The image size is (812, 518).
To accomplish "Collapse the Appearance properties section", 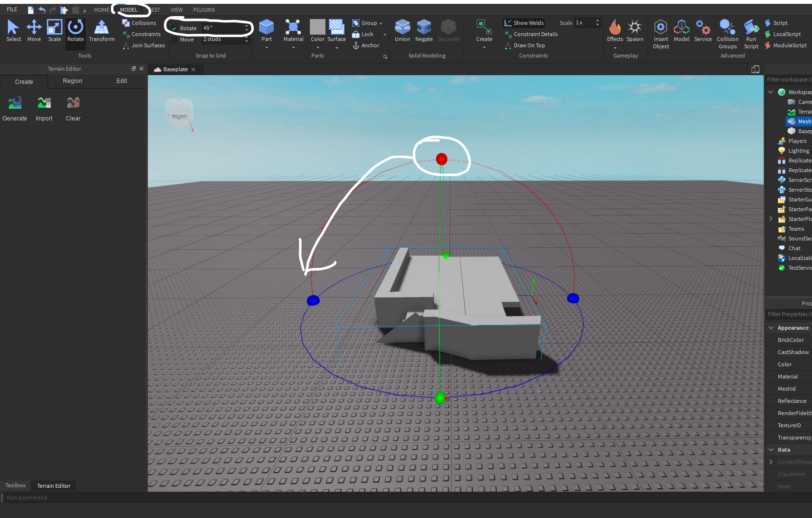I will [771, 328].
